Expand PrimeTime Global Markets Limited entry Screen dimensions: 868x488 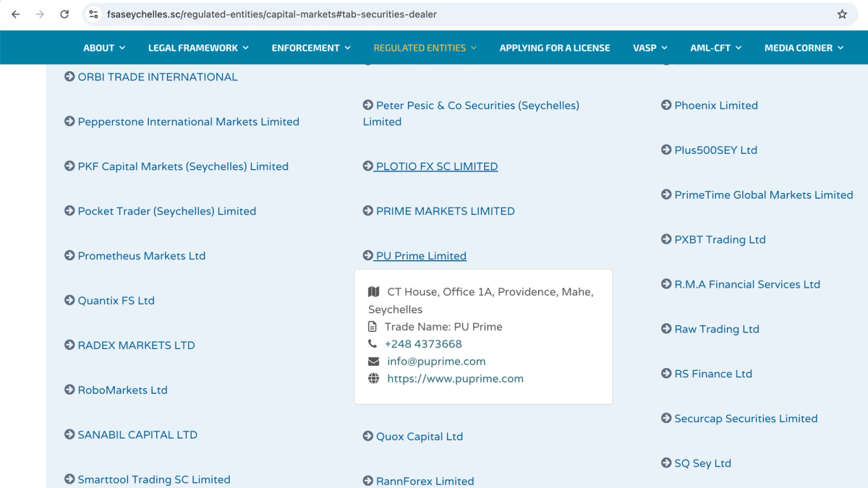coord(764,195)
